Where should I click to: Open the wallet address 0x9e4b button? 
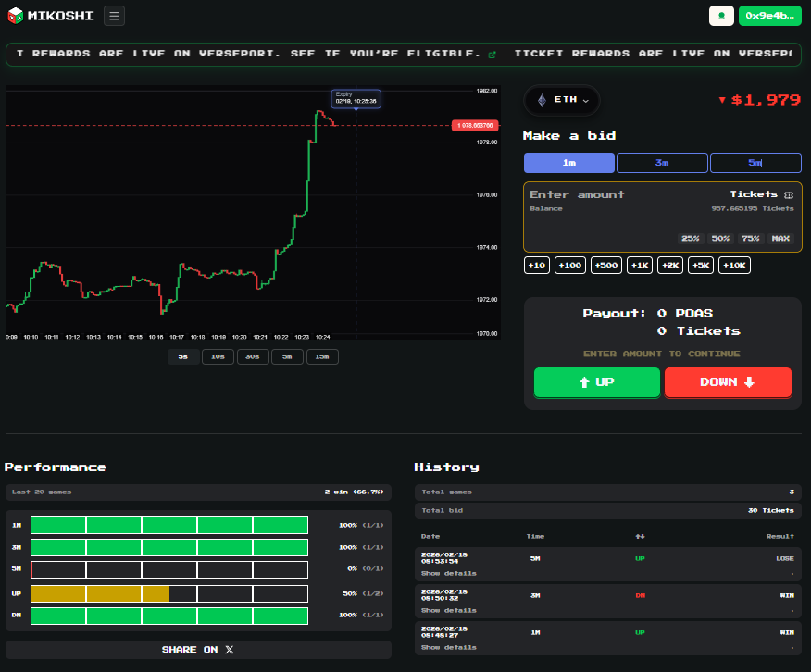tap(769, 16)
